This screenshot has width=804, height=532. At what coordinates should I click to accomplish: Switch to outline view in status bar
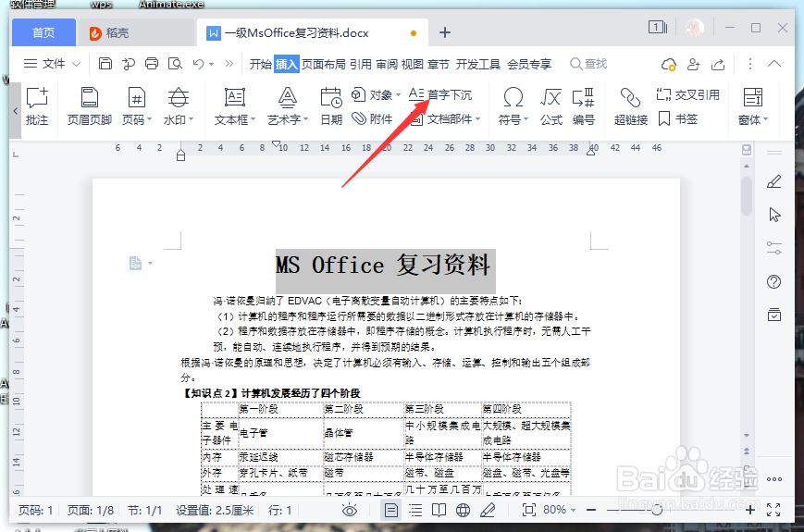pyautogui.click(x=415, y=510)
